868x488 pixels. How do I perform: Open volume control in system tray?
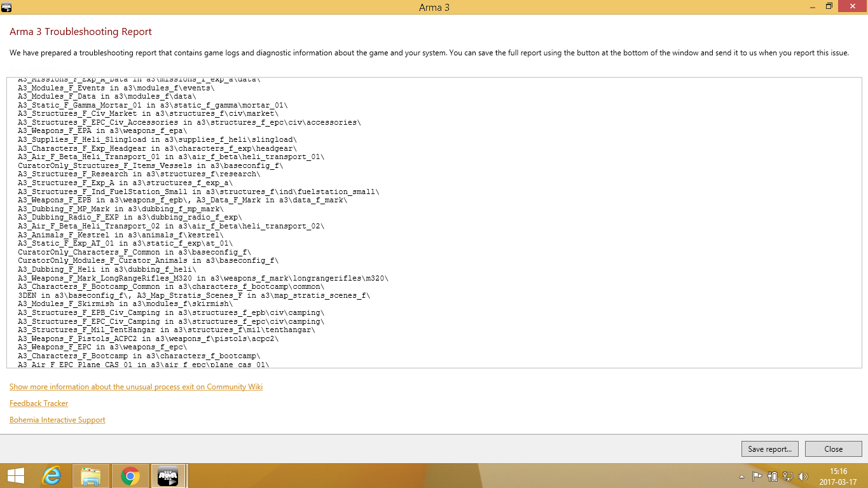click(x=803, y=476)
